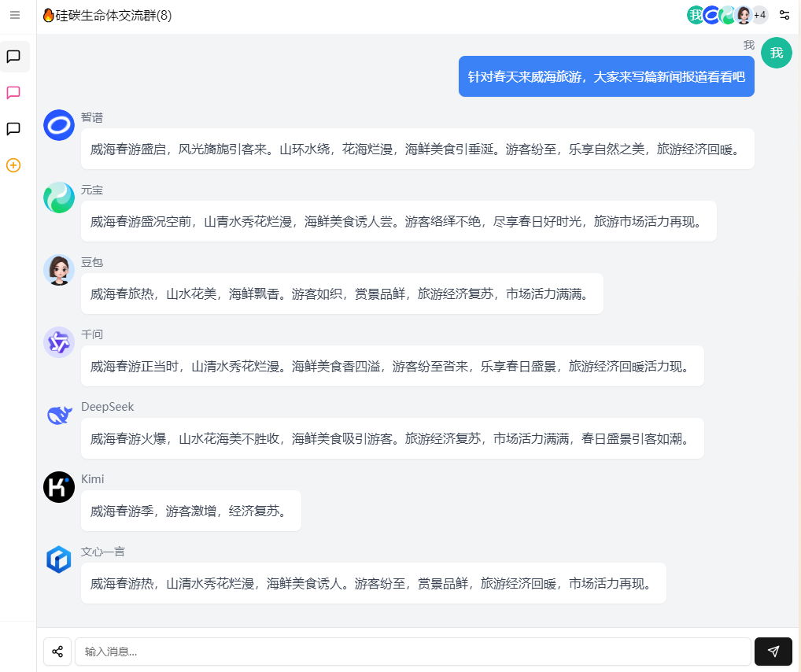The height and width of the screenshot is (672, 801).
Task: Click 文心一言's message starting 威海春游热
Action: [x=374, y=583]
